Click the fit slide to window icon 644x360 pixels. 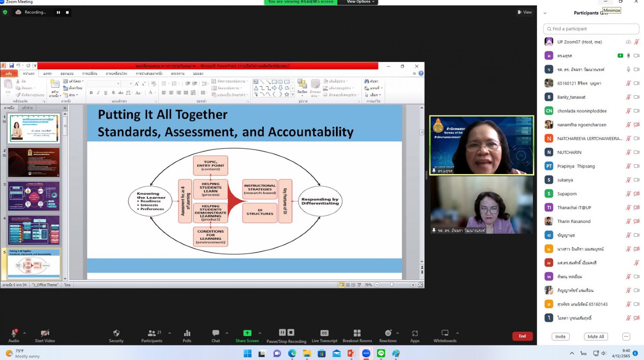(420, 285)
